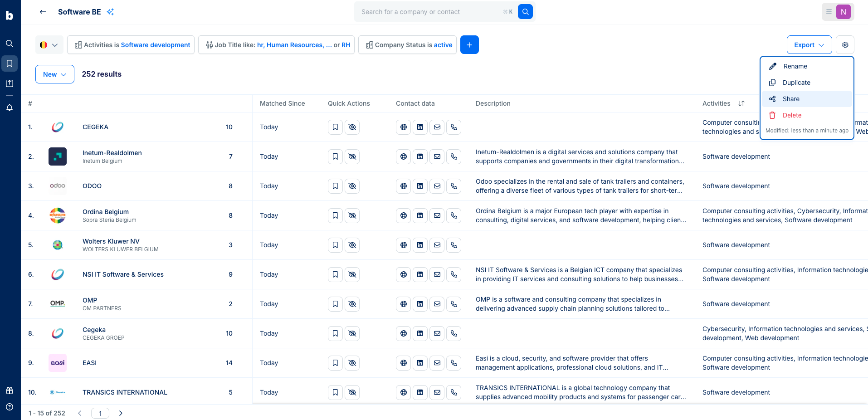Hide OMP with crossed-eye icon

[352, 304]
